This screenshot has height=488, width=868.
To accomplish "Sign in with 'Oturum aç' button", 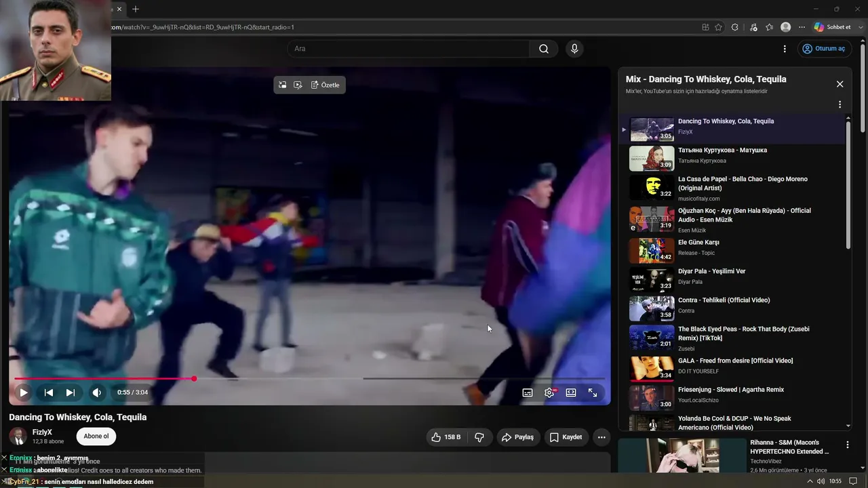I will click(824, 49).
